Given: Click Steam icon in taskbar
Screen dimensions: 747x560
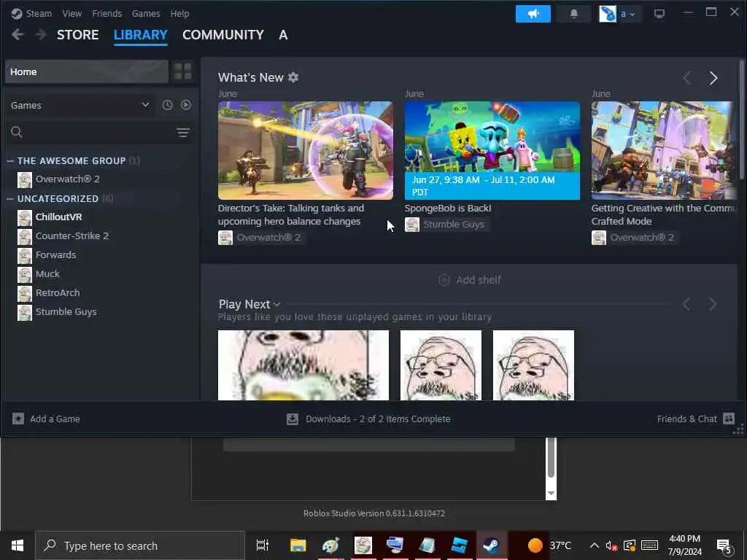Looking at the screenshot, I should click(x=491, y=545).
